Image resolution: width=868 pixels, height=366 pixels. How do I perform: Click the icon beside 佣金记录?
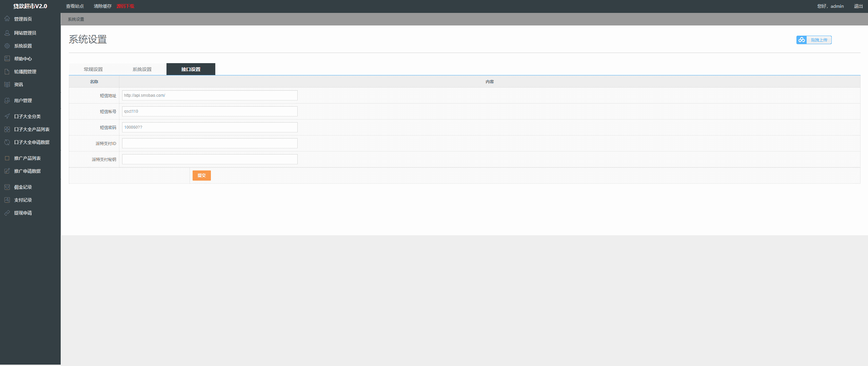[7, 187]
